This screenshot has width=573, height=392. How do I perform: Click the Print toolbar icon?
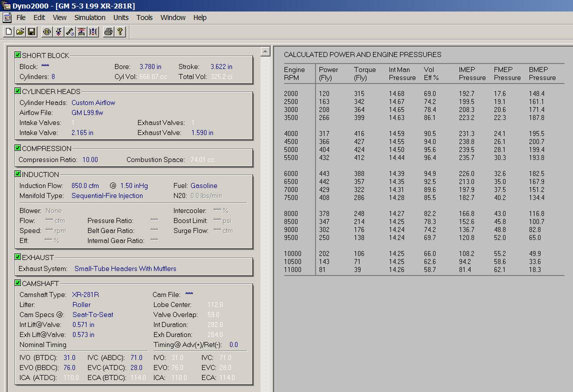click(108, 32)
